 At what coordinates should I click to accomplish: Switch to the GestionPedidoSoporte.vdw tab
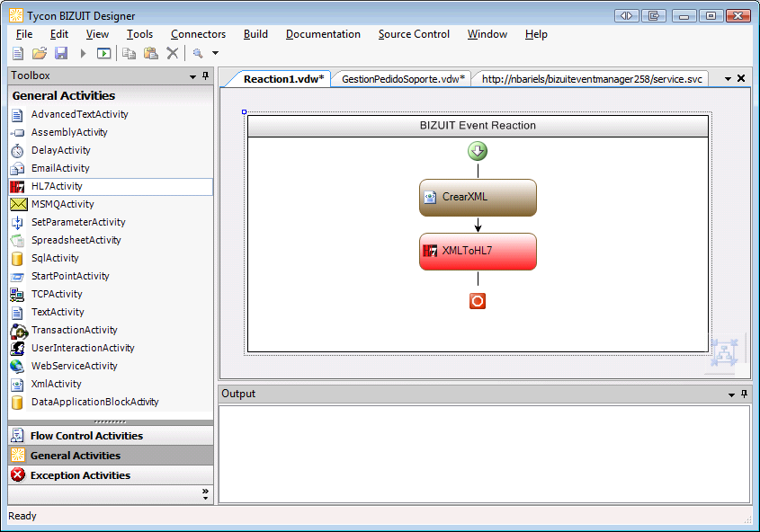pos(403,79)
